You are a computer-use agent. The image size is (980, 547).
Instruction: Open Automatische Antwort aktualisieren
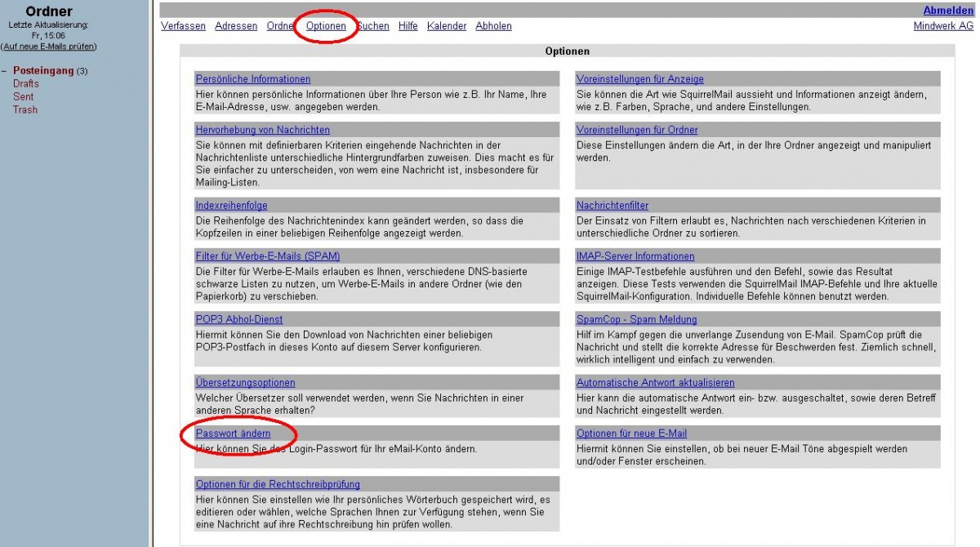click(x=655, y=383)
